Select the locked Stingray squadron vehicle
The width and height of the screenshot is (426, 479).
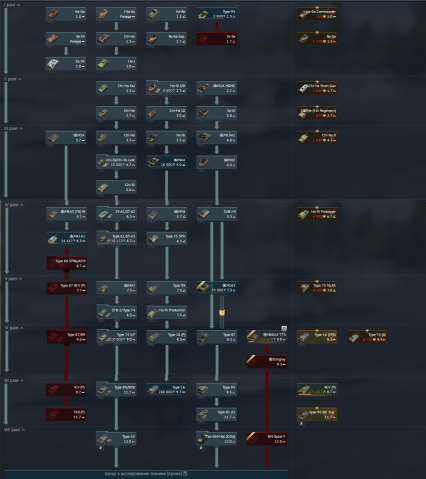[267, 362]
